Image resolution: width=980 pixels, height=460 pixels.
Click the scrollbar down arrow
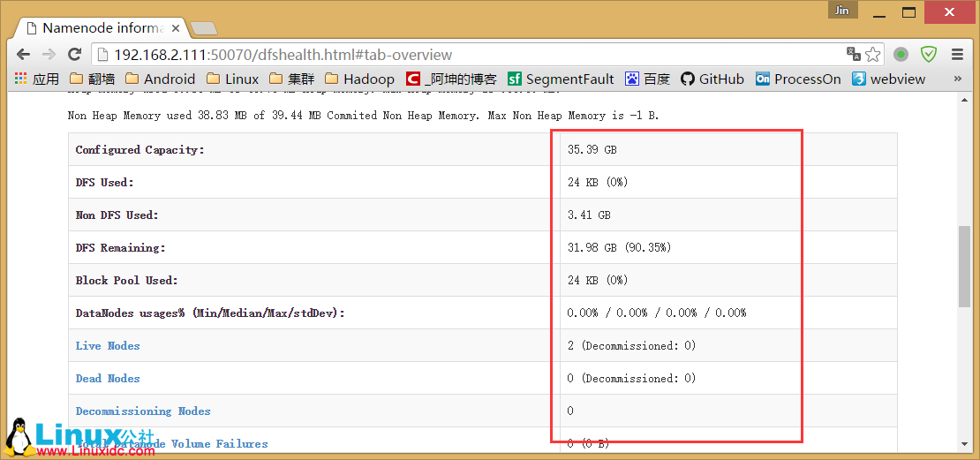[964, 444]
